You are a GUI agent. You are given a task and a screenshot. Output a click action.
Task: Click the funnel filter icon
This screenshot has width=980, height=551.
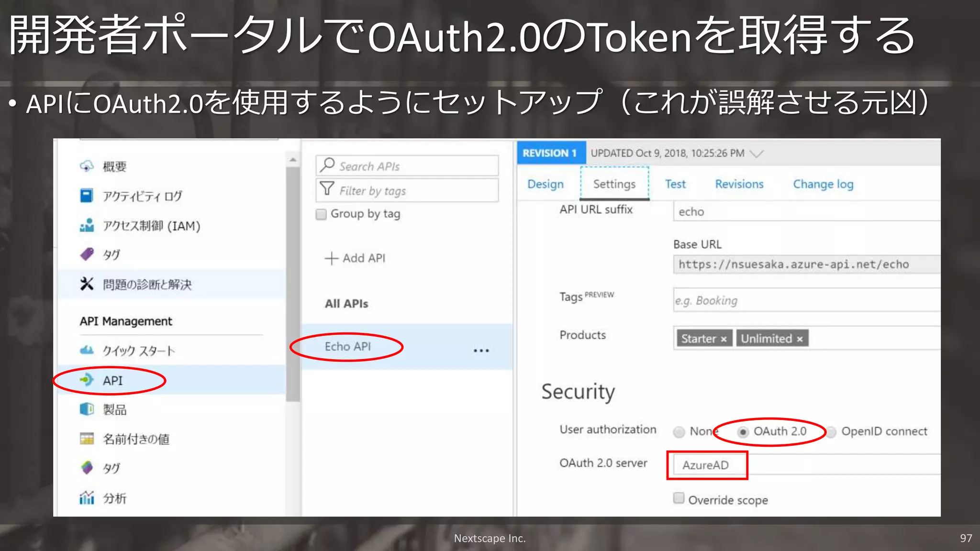[x=327, y=189]
